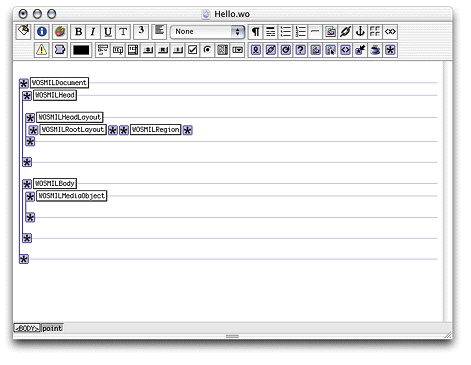The height and width of the screenshot is (365, 471).
Task: Insert a horizontal rule
Action: 315,32
